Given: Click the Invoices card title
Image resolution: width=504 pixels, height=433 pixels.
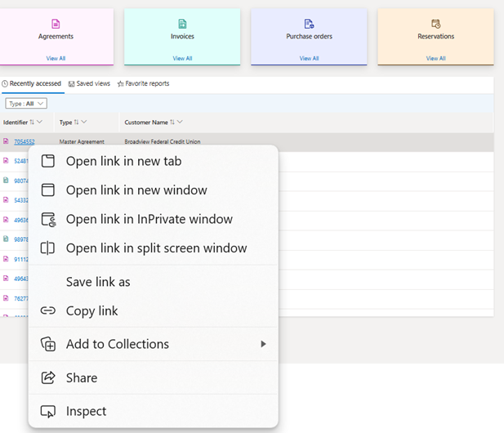Looking at the screenshot, I should click(x=182, y=36).
